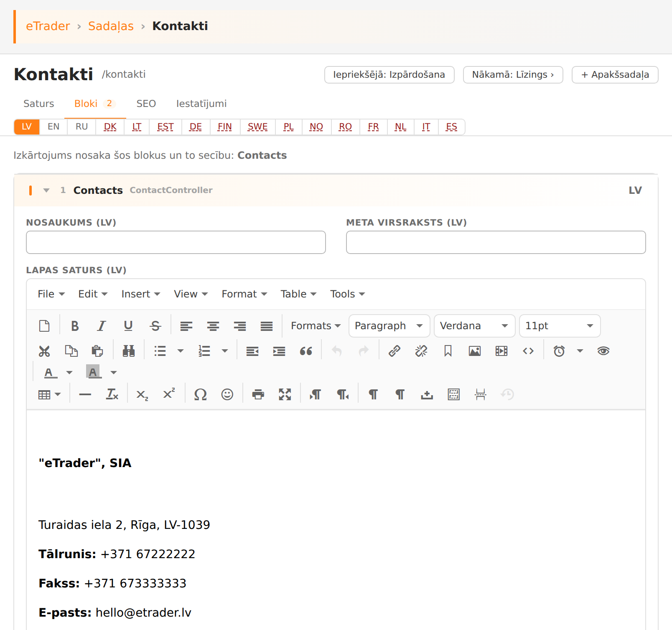Open the Tools menu

pos(347,294)
